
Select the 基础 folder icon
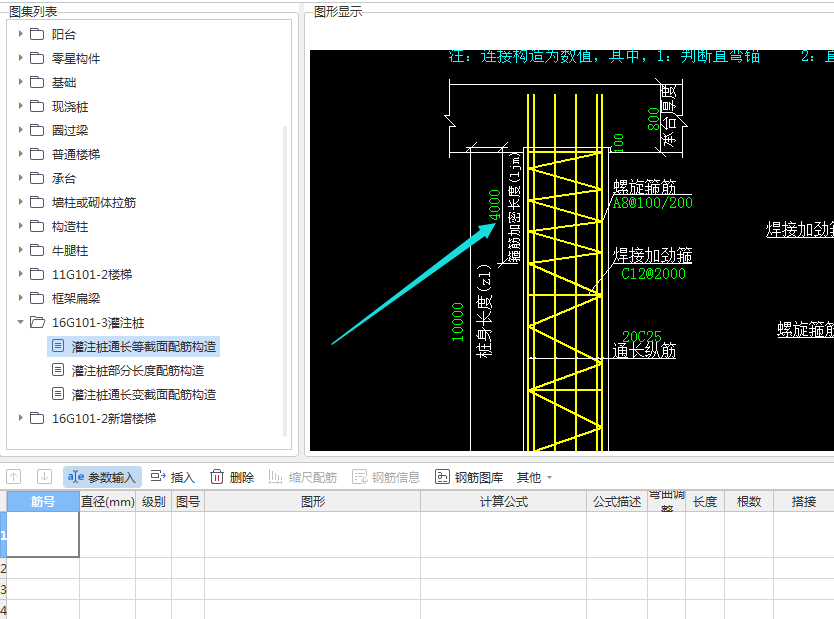tap(37, 82)
